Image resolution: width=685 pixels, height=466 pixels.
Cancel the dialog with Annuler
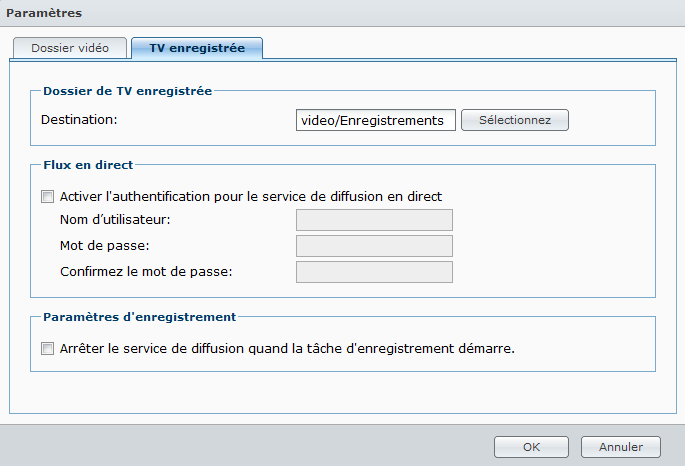click(620, 447)
